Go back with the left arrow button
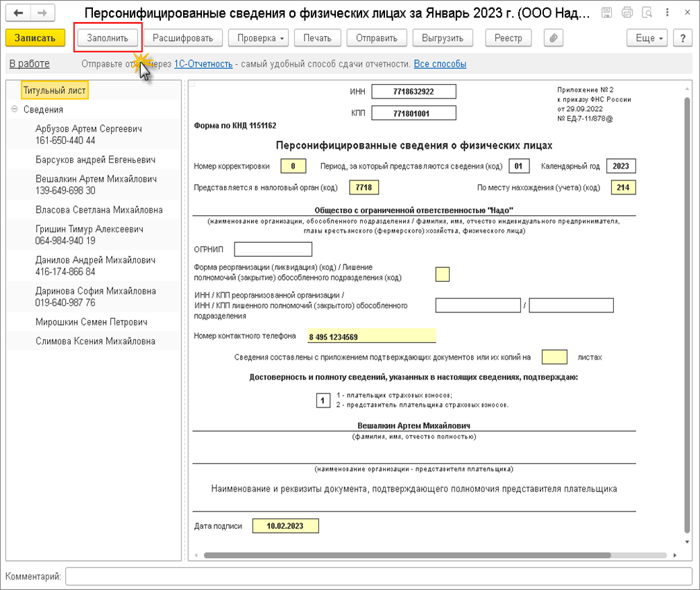 coord(18,13)
